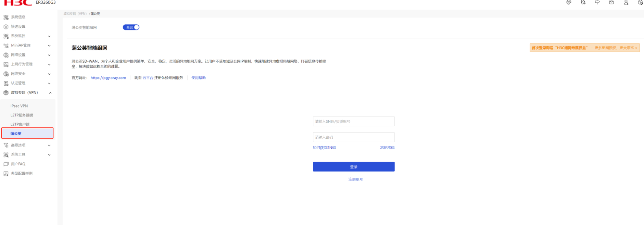Open the 典型配置举例 menu entry
This screenshot has width=644, height=225.
22,174
